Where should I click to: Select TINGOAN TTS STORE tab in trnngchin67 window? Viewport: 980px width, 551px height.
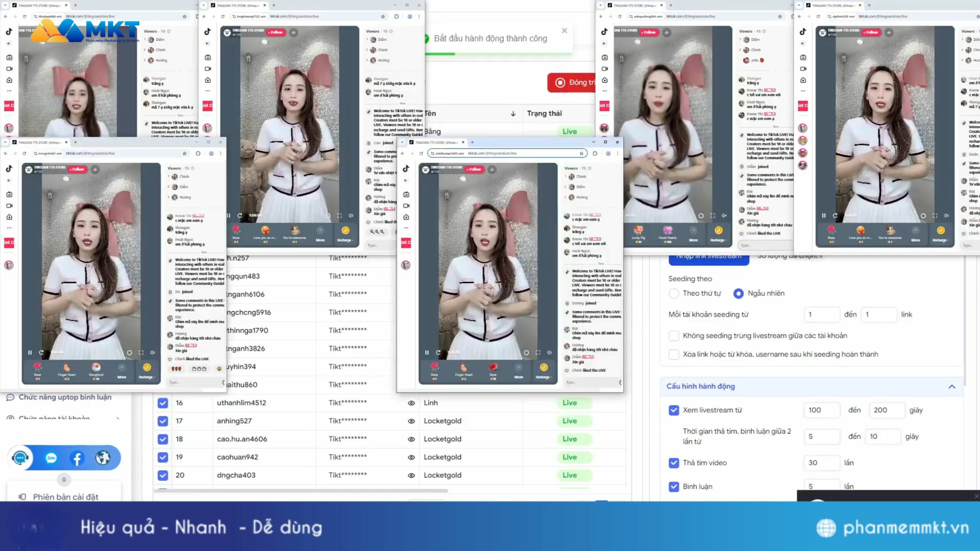pyautogui.click(x=40, y=142)
